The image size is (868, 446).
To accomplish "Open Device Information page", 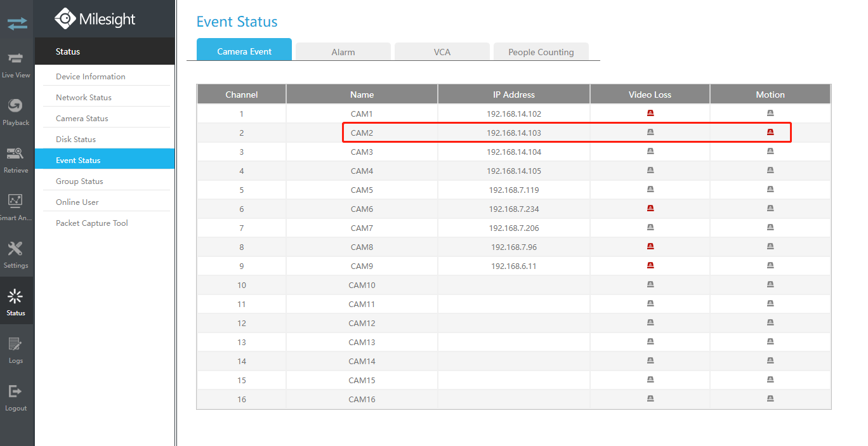I will click(x=91, y=76).
